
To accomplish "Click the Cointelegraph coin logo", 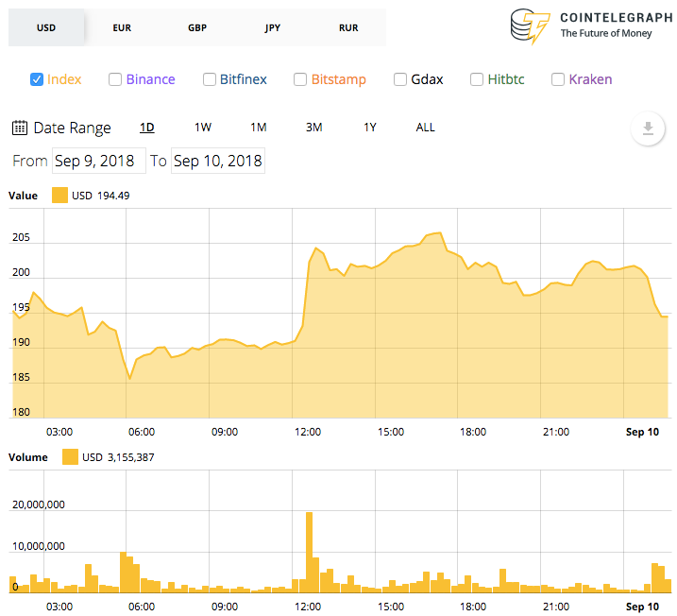I will [x=530, y=26].
